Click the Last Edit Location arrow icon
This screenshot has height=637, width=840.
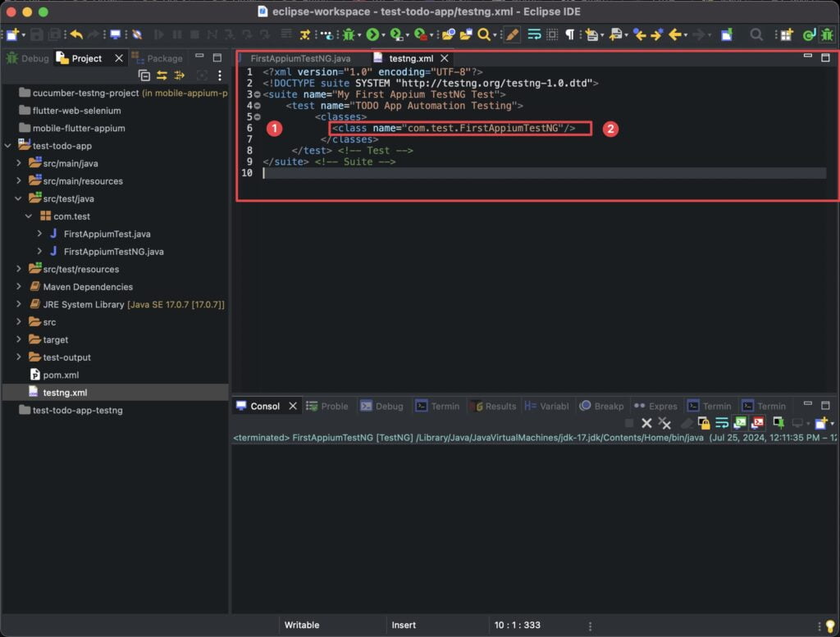tap(640, 34)
